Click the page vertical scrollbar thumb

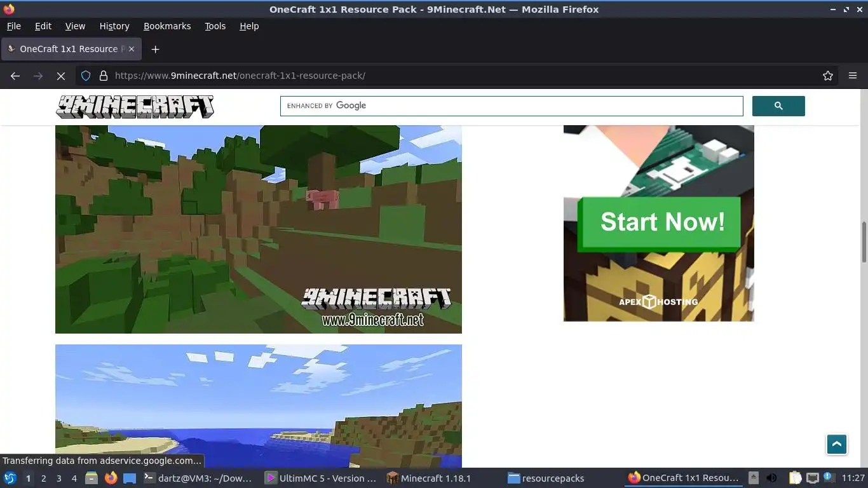coord(864,241)
